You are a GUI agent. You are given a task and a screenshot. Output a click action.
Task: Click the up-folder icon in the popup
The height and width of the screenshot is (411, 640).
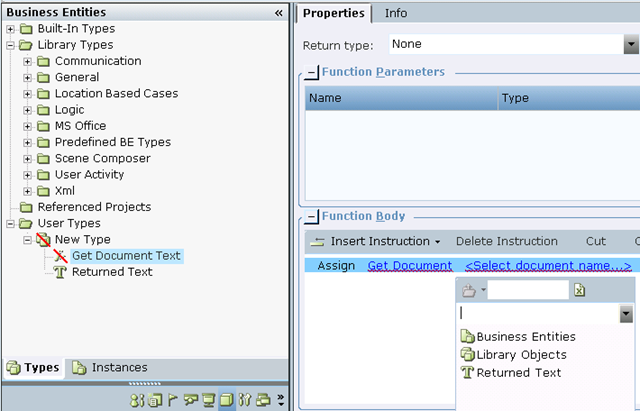(469, 291)
